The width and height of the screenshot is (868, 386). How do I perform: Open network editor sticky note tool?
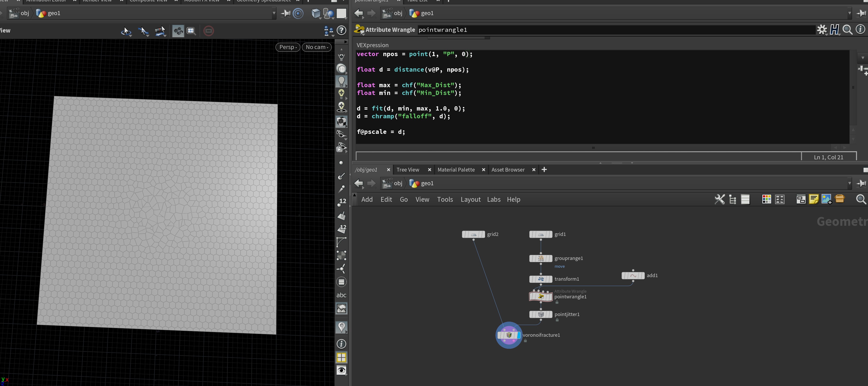tap(814, 199)
